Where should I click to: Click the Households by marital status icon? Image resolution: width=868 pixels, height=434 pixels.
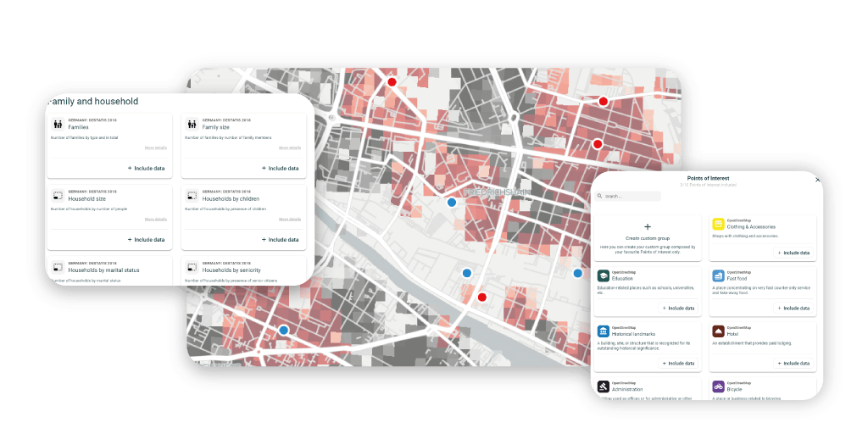coord(58,267)
